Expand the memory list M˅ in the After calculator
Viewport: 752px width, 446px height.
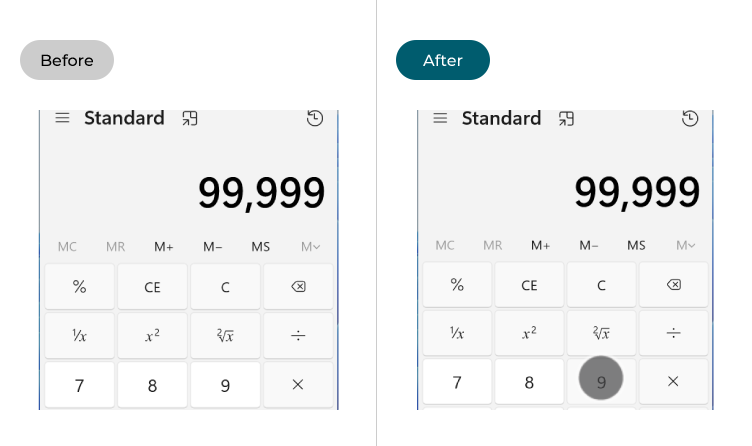pos(686,245)
